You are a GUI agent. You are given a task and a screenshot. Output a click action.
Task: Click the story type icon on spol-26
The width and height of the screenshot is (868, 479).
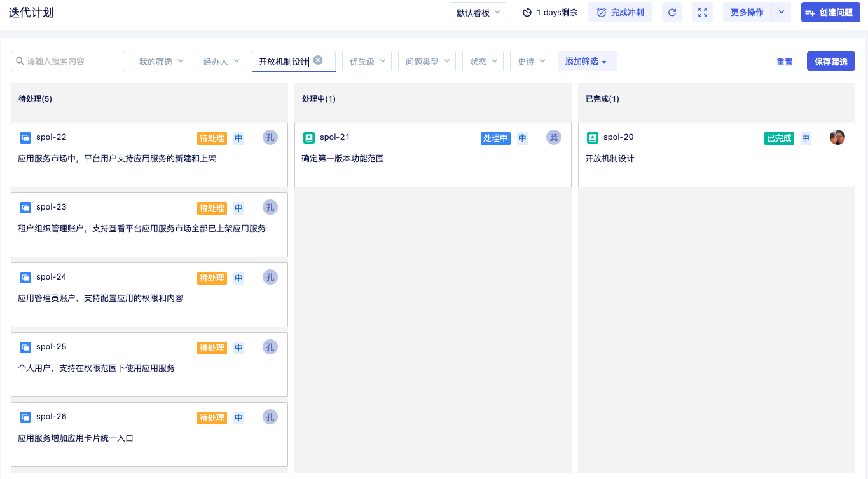[x=25, y=417]
